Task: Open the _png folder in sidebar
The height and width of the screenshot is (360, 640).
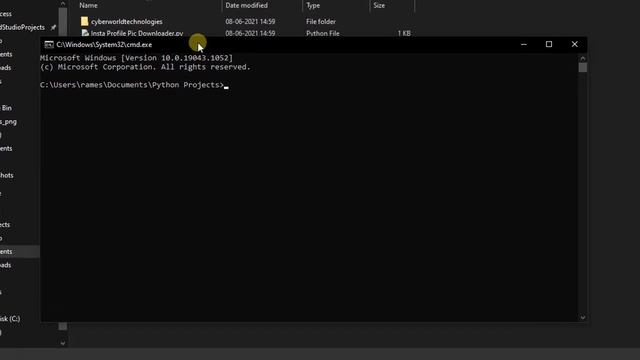Action: 8,122
